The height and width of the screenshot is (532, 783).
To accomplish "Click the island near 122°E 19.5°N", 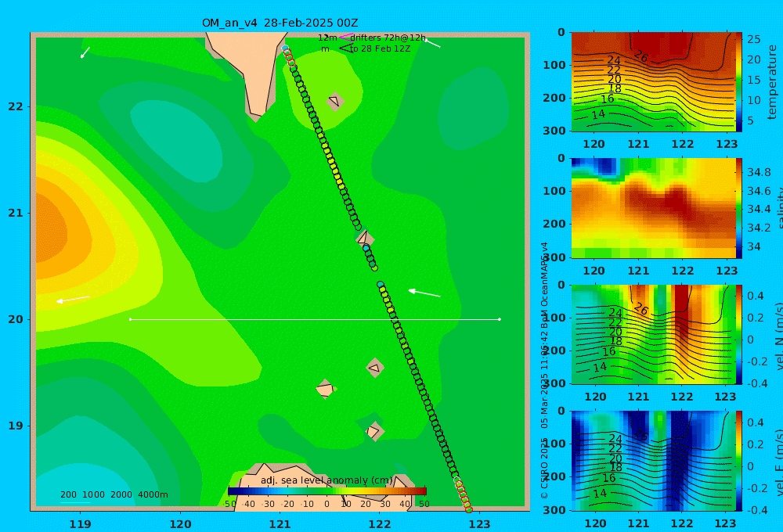I will pos(374,368).
